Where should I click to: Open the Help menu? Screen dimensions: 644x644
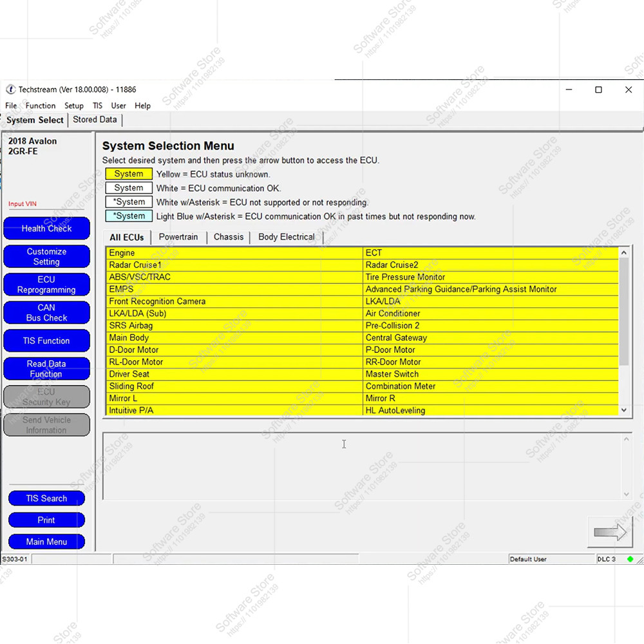click(x=142, y=106)
